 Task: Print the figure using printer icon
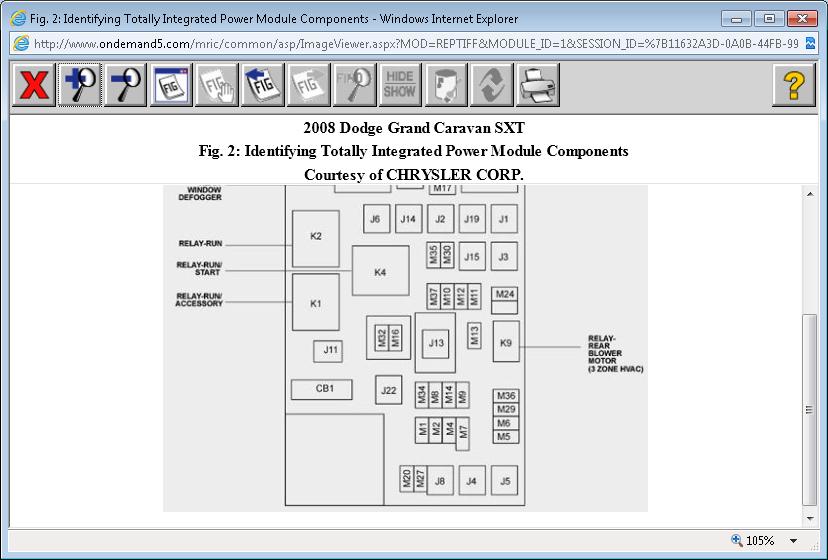pyautogui.click(x=538, y=86)
